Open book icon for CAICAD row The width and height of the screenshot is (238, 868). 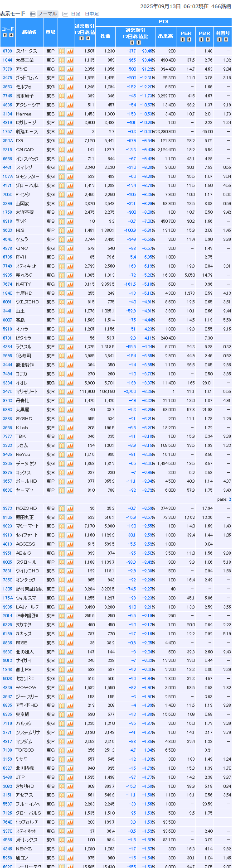62,150
